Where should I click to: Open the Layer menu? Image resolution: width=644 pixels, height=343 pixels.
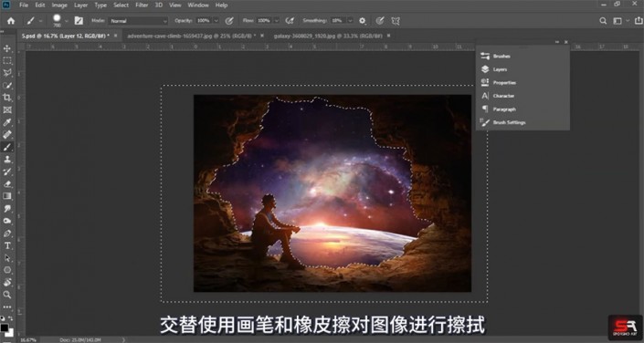pyautogui.click(x=81, y=5)
